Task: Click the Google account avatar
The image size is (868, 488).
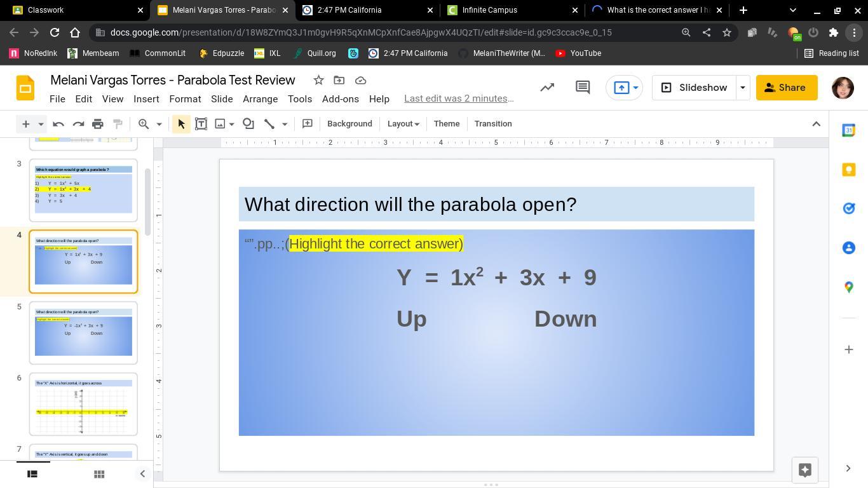Action: [x=843, y=88]
